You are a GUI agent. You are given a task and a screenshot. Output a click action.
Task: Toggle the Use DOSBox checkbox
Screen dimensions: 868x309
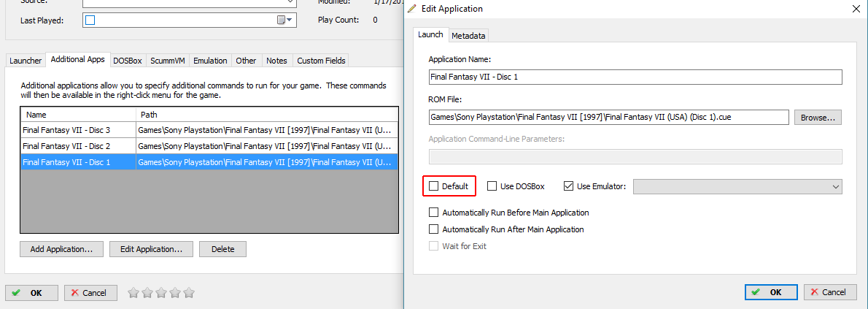tap(492, 186)
